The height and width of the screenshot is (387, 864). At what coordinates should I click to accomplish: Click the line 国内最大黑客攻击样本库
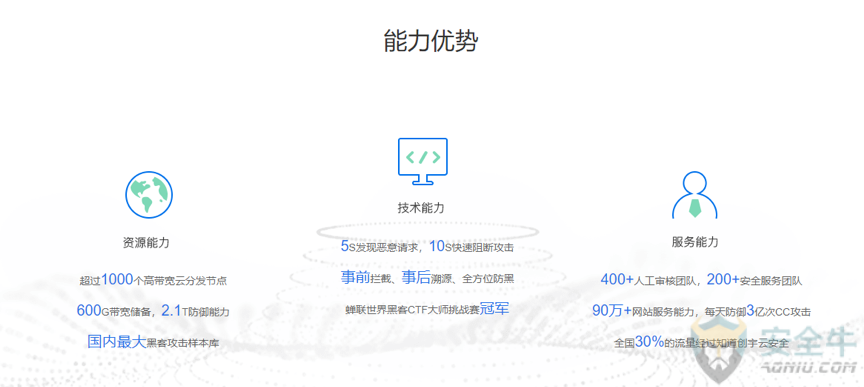point(153,342)
